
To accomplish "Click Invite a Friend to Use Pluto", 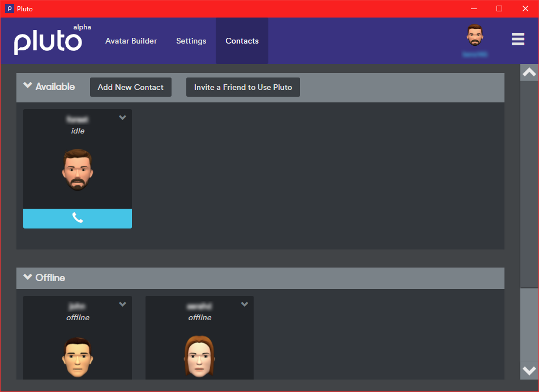I will click(x=243, y=87).
